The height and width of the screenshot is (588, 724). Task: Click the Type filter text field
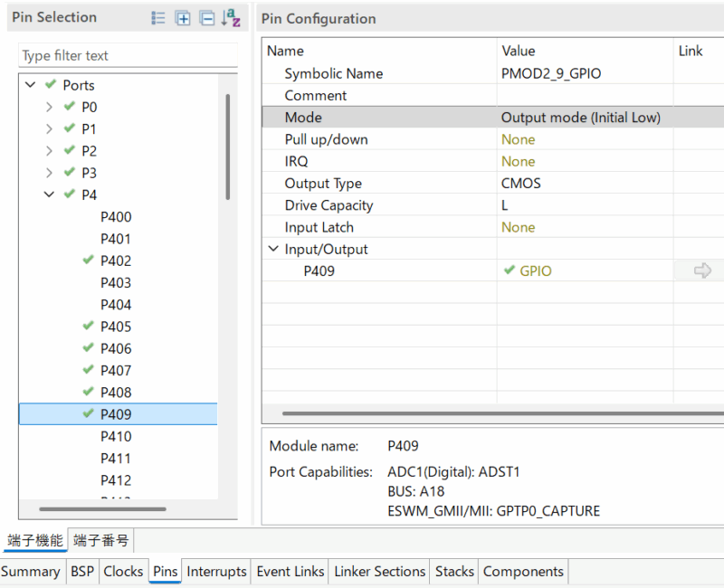[x=127, y=55]
